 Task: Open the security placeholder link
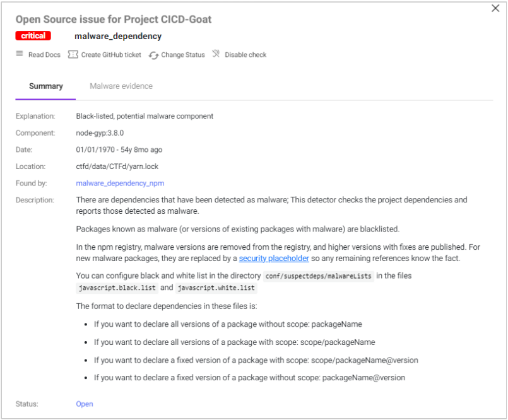tap(274, 259)
